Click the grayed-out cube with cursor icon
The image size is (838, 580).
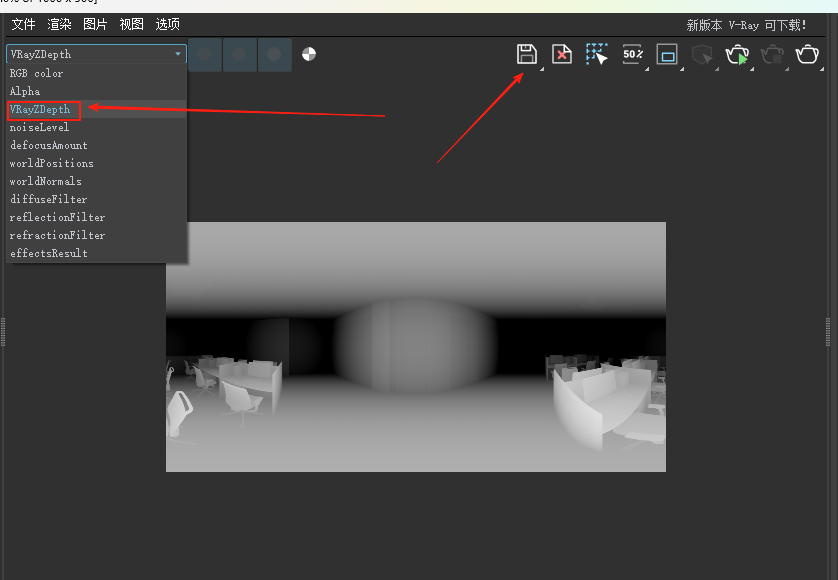pos(702,54)
